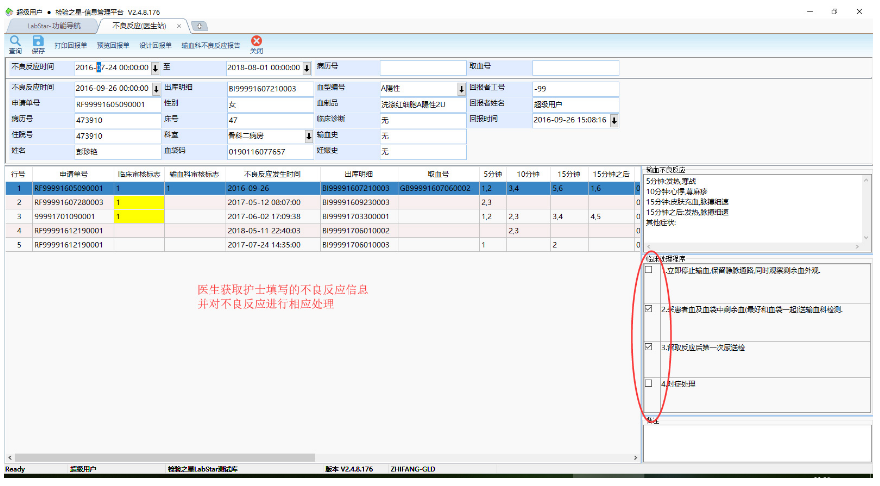Viewport: 880px width, 486px height.
Task: Check the 立即停止输血 first treatment checkbox
Action: click(x=649, y=270)
